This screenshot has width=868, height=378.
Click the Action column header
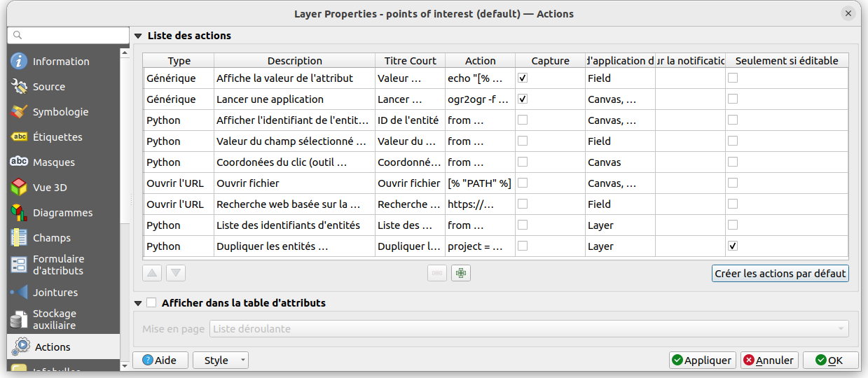point(481,61)
